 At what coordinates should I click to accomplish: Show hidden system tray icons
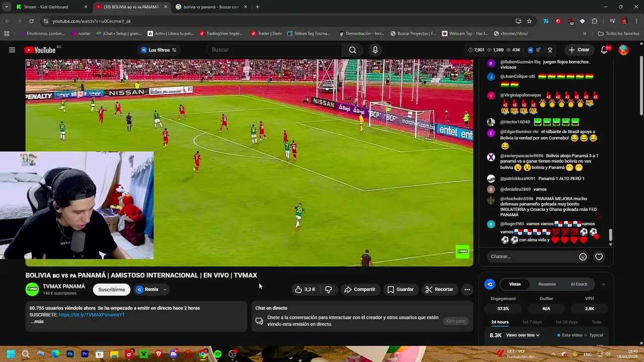pyautogui.click(x=553, y=354)
